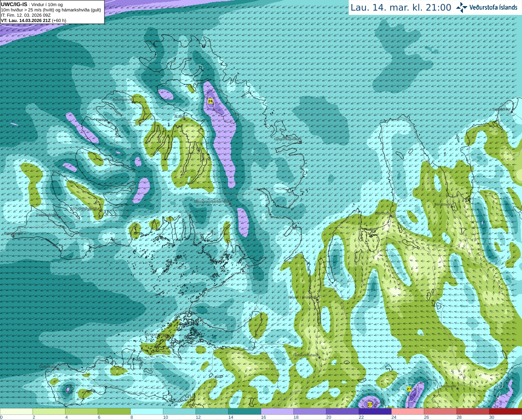Click the yellow 26 max gust label
This screenshot has width=522, height=420.
210,101
